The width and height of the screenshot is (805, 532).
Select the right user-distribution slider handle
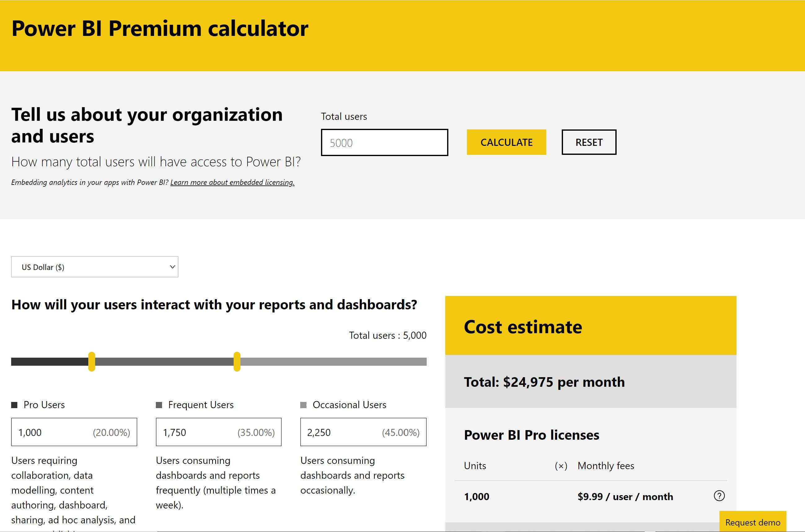point(238,362)
